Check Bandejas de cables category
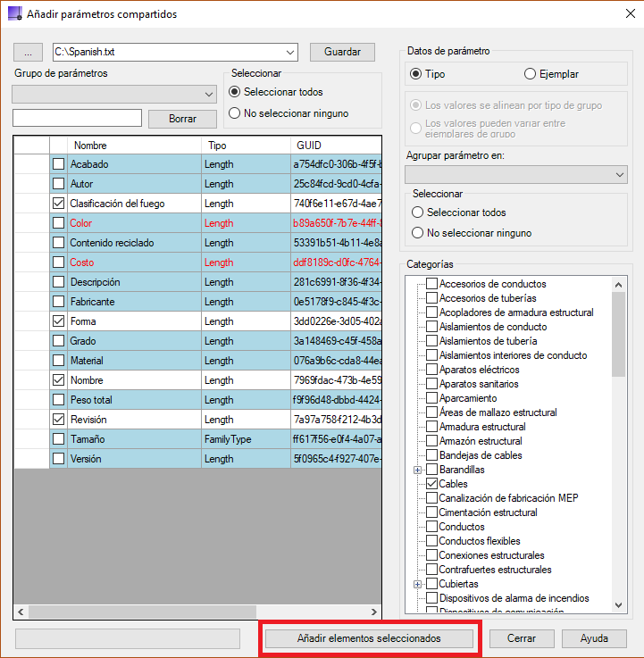644x658 pixels. pyautogui.click(x=432, y=455)
